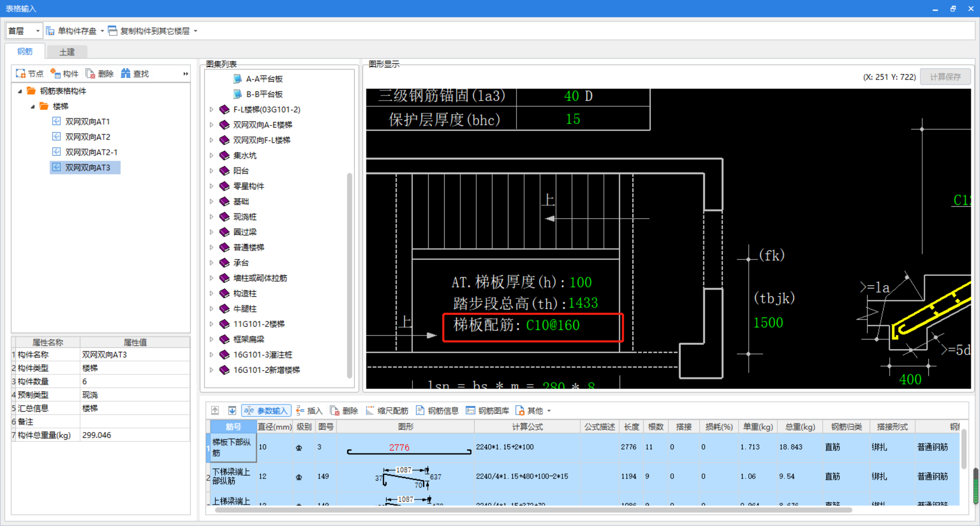Screen dimensions: 980x526
Task: Click the 梯板厚度 value 100
Action: (x=581, y=282)
